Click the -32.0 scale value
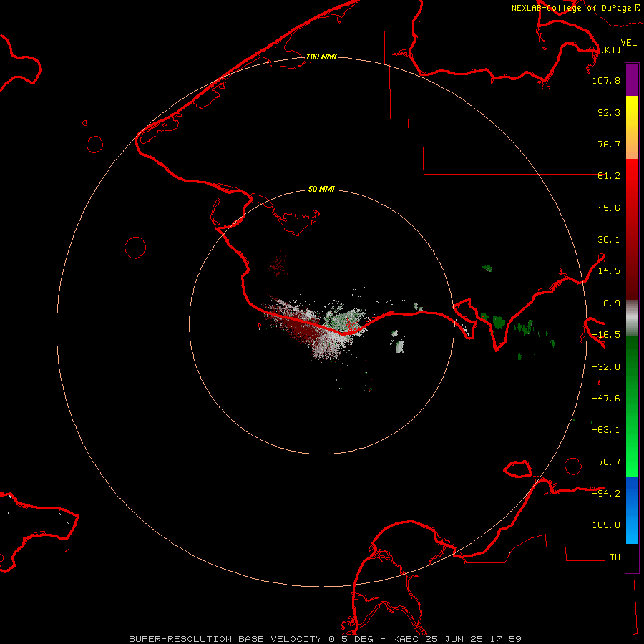Viewport: 644px width, 644px height. click(606, 367)
